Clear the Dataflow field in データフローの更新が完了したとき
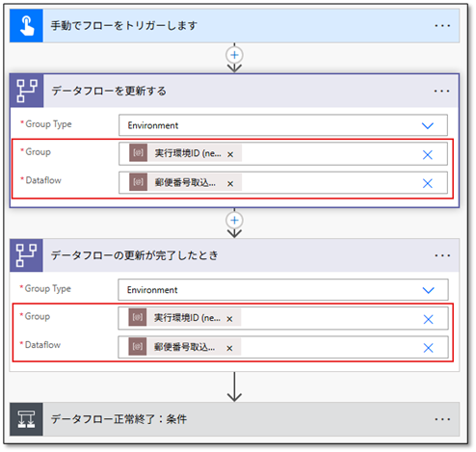The width and height of the screenshot is (476, 452). [x=428, y=348]
